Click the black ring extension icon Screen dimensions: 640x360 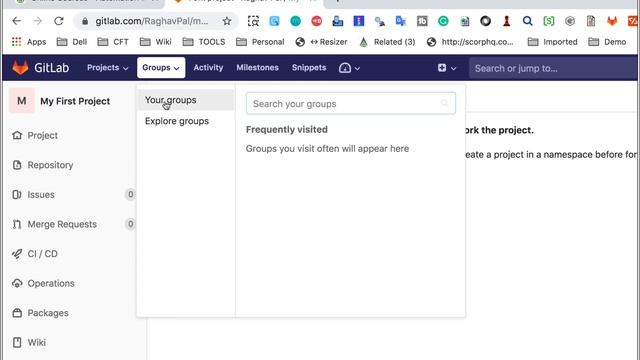coord(485,21)
